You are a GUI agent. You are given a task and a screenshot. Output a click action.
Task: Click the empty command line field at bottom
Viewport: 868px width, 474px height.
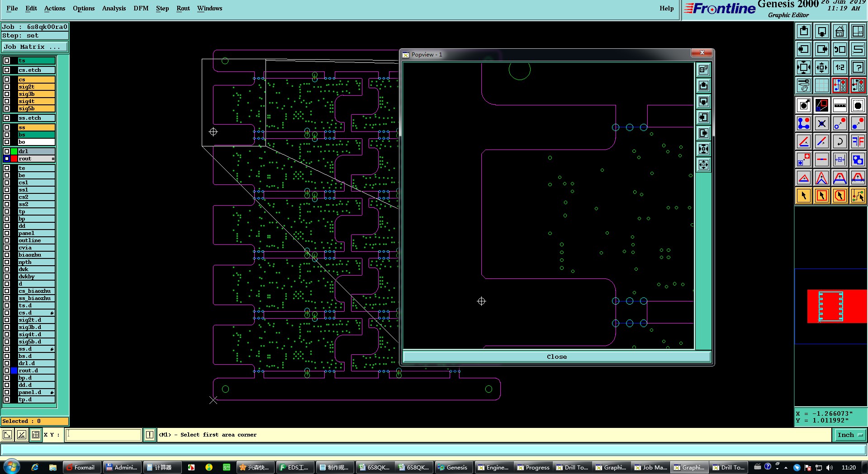433,450
